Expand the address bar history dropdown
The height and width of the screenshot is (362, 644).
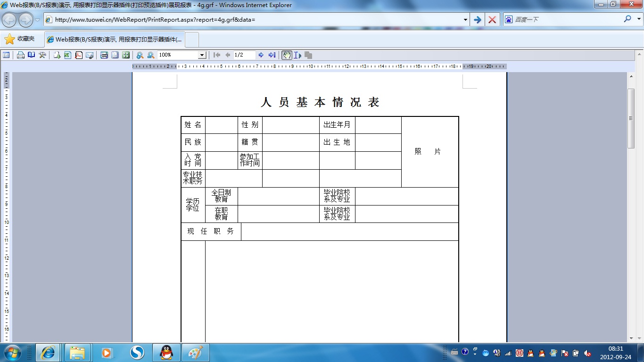[465, 20]
